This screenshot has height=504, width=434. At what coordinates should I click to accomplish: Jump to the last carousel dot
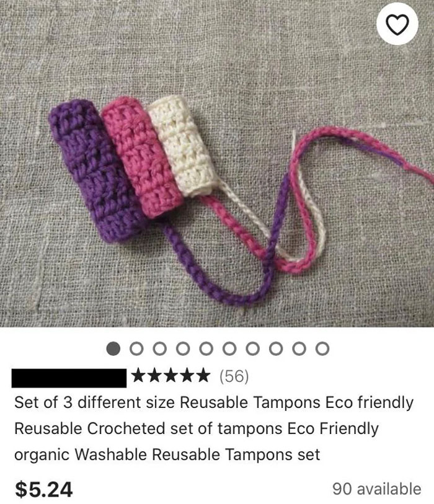[322, 349]
